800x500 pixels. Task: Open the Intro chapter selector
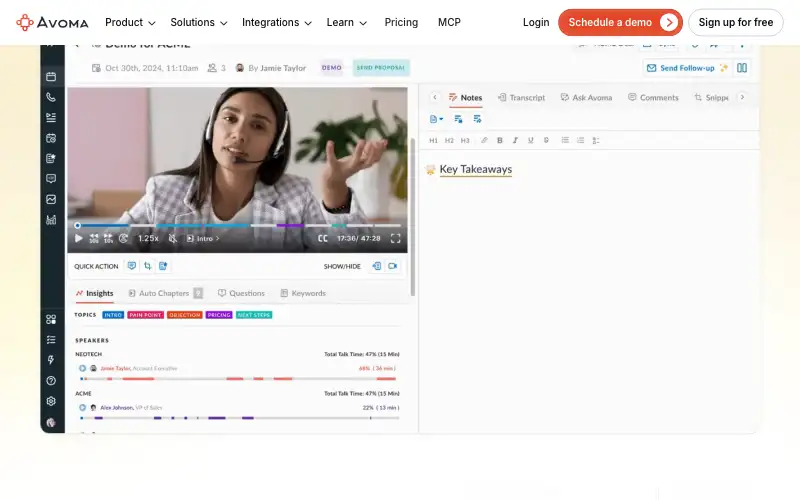pyautogui.click(x=203, y=238)
